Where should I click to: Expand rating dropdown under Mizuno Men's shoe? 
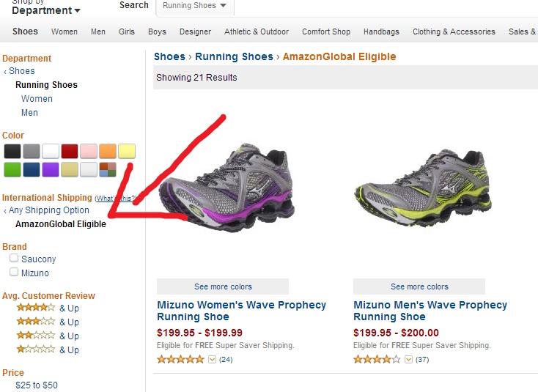tap(409, 359)
